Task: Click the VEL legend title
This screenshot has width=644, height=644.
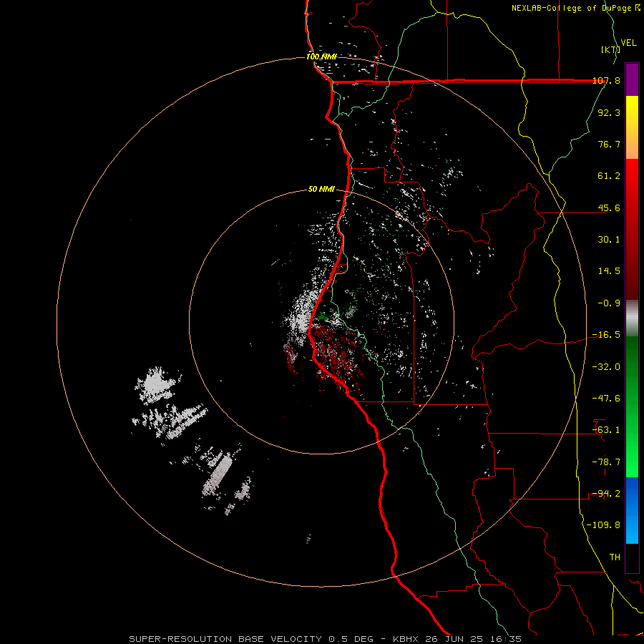Action: pos(628,43)
